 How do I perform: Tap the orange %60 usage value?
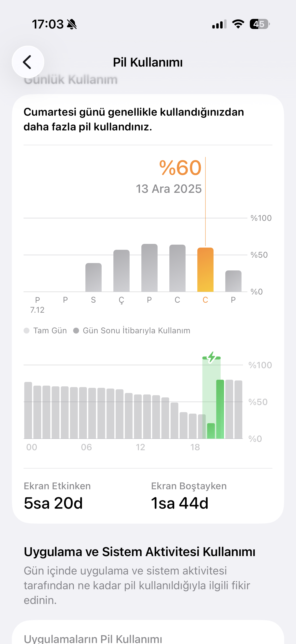[180, 168]
